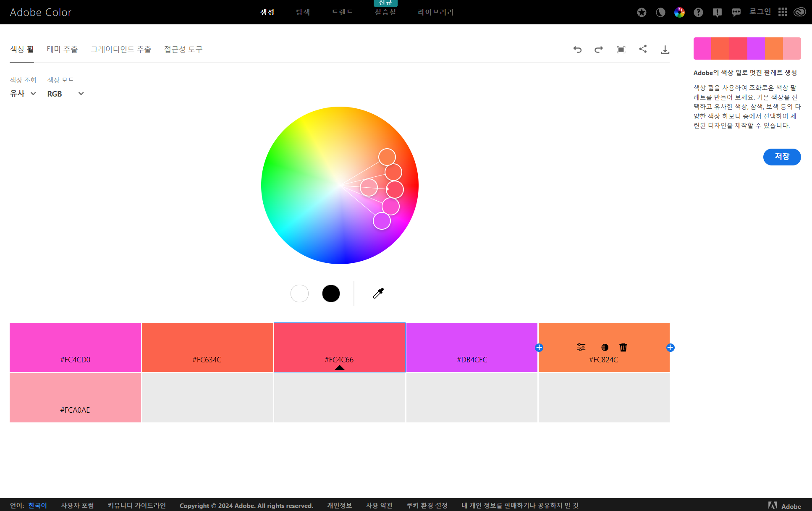Viewport: 812px width, 511px height.
Task: Click the undo arrow icon
Action: click(x=577, y=50)
